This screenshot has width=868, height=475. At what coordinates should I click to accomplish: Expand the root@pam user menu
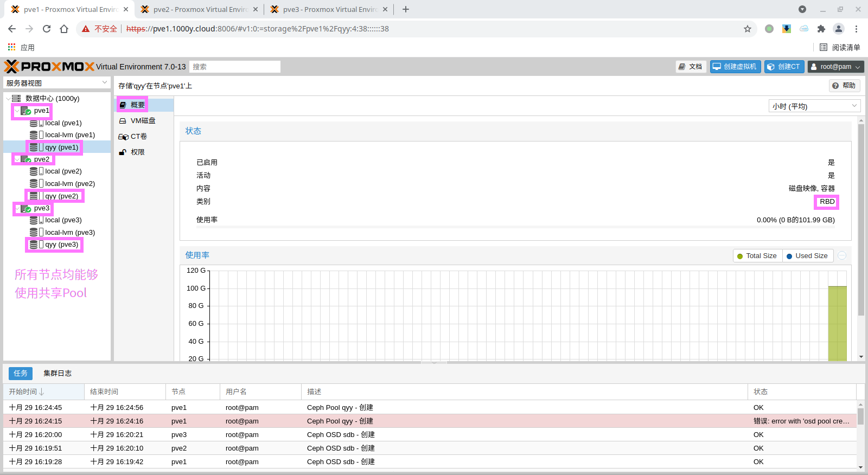point(835,67)
